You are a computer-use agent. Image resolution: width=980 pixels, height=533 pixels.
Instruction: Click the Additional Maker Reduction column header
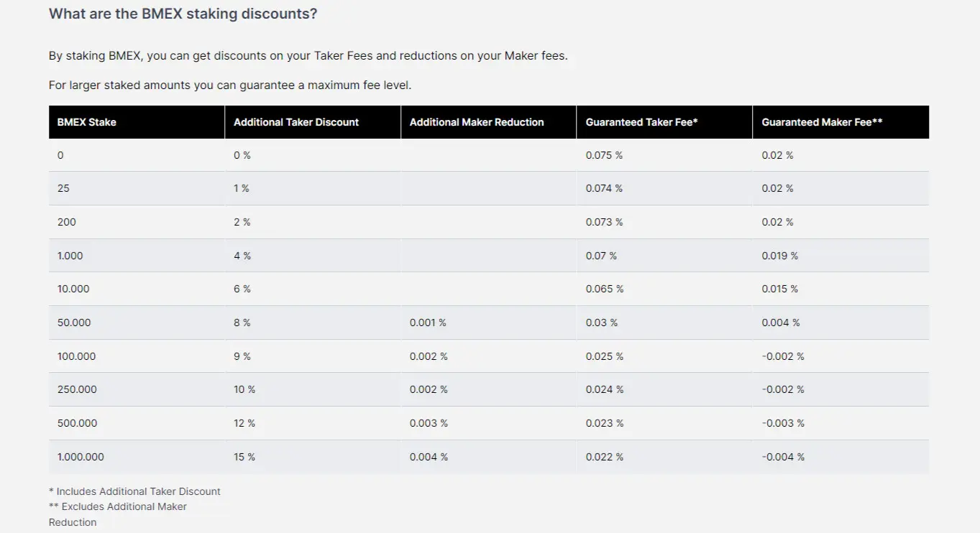[489, 122]
